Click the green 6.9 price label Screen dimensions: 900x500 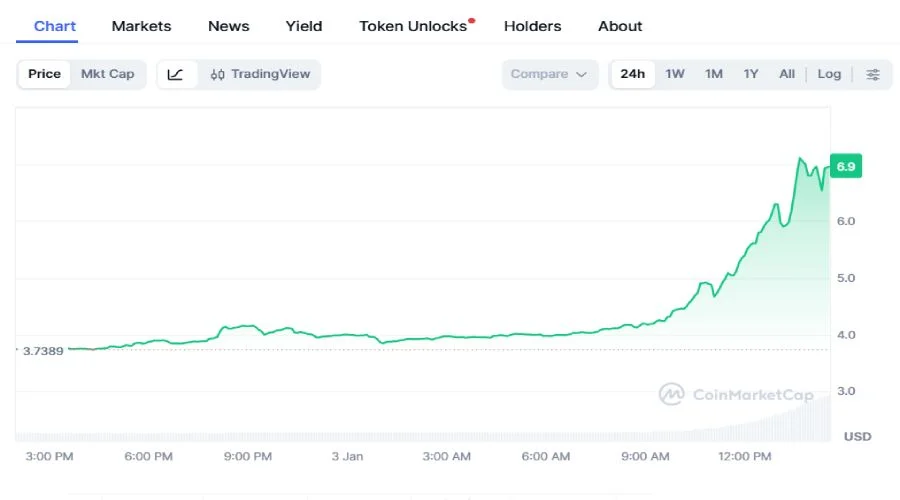[845, 166]
